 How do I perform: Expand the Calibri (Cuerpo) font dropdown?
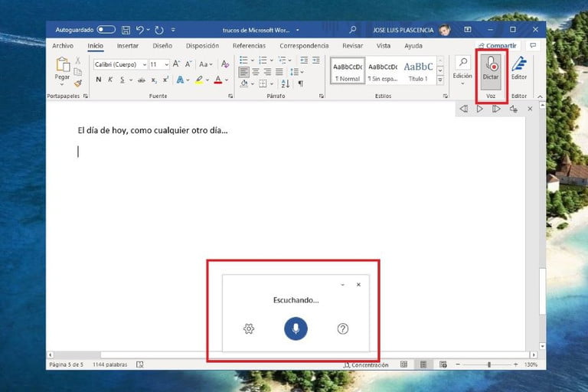[x=144, y=64]
